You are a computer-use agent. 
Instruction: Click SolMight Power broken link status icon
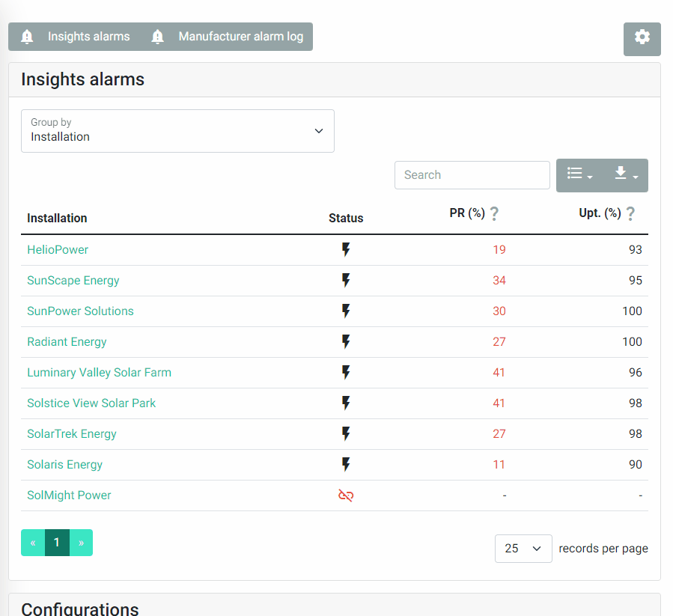click(346, 495)
